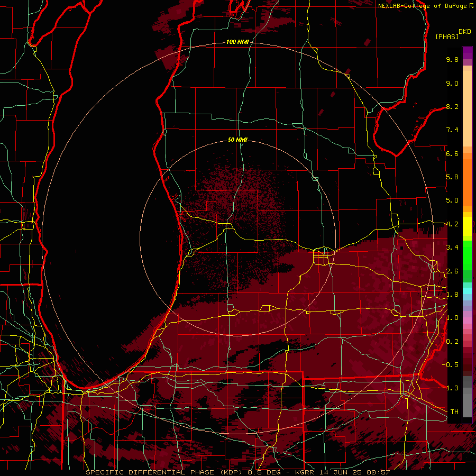Screen dimensions: 476x476
Task: Select the DKD label above the color scale
Action: 465,32
